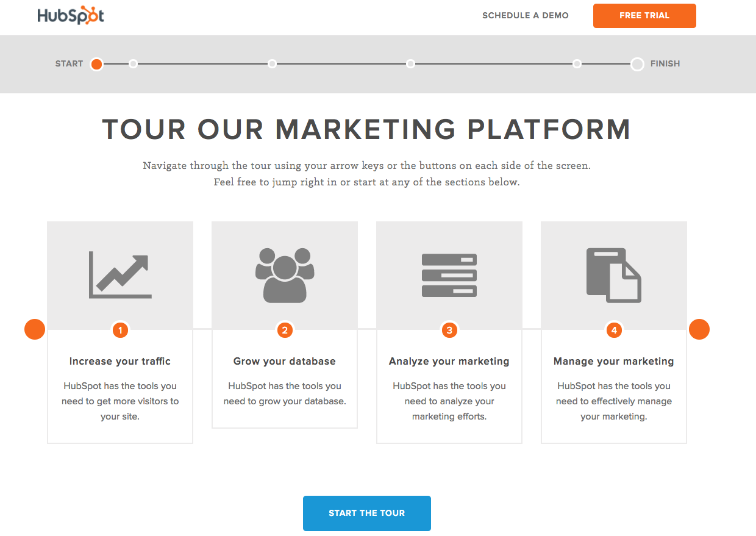Jump to third progress bar dot
This screenshot has height=536, width=756.
(x=272, y=63)
